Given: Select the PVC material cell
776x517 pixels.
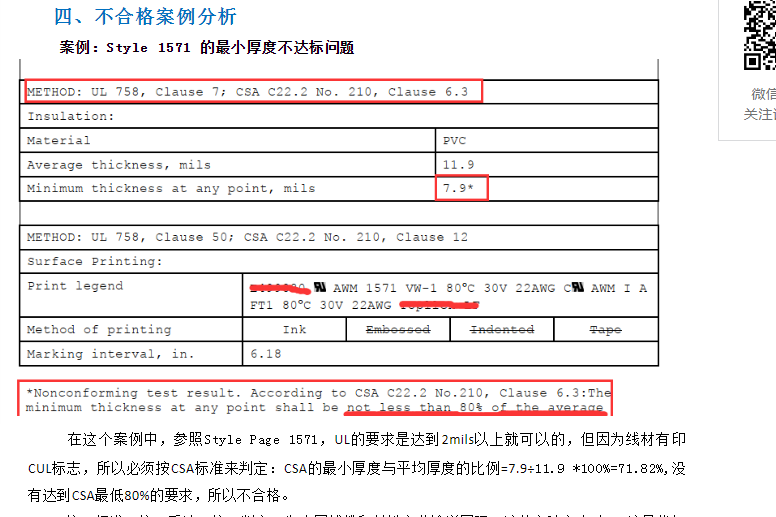Looking at the screenshot, I should (455, 141).
